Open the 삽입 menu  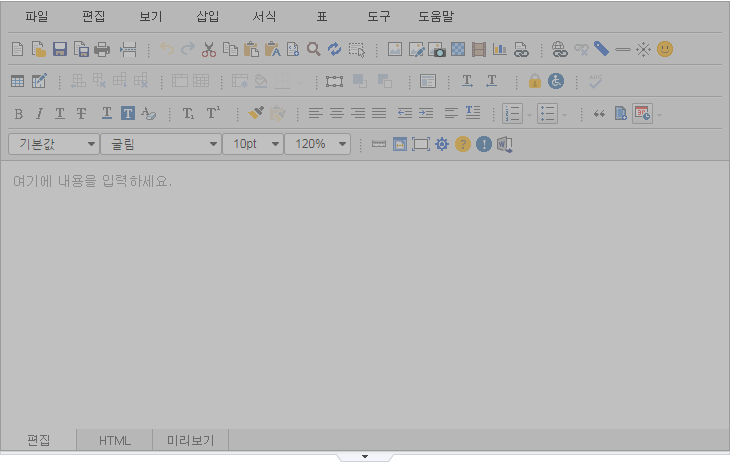pyautogui.click(x=208, y=17)
